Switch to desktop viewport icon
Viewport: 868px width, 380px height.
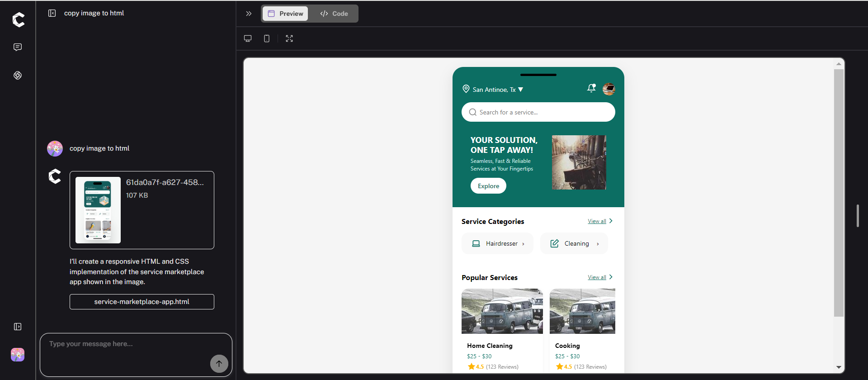pyautogui.click(x=248, y=38)
